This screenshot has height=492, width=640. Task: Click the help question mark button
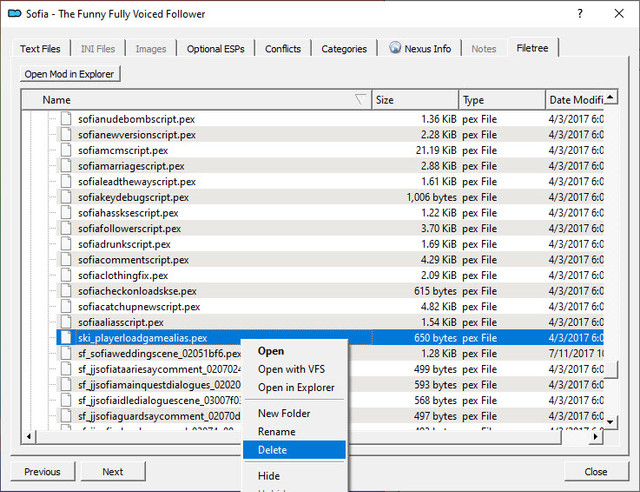click(x=580, y=13)
